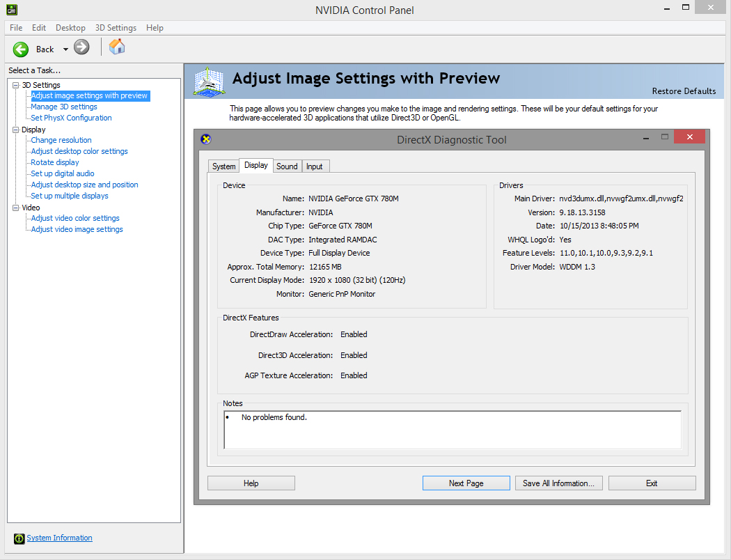Maximize the DirectX Diagnostic Tool window

[665, 137]
